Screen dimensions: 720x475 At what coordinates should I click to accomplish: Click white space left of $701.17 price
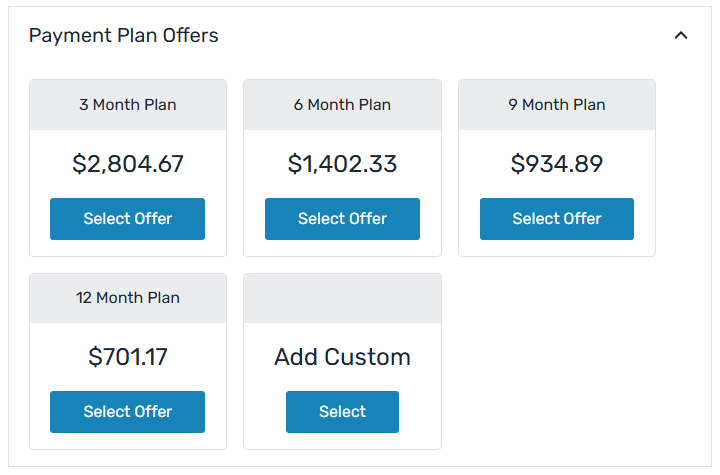58,357
